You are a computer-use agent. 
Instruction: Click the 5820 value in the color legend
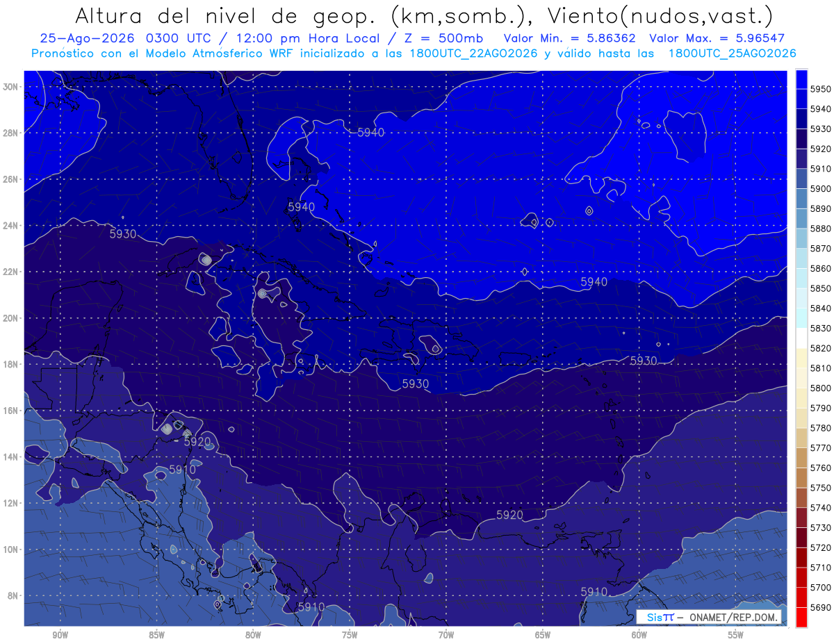click(821, 348)
